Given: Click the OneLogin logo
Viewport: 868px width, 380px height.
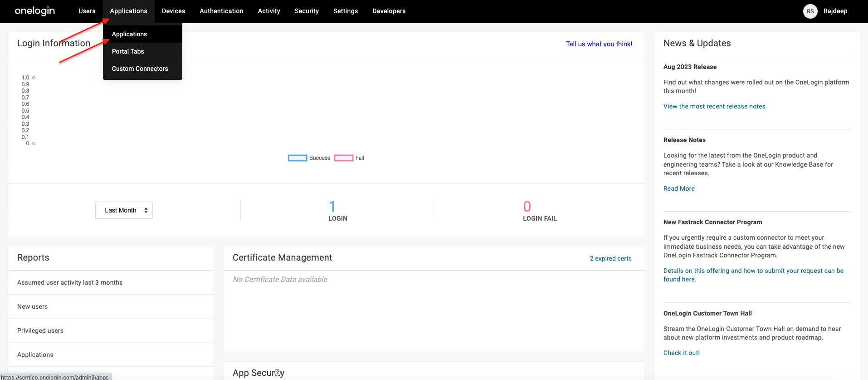Looking at the screenshot, I should click(35, 11).
